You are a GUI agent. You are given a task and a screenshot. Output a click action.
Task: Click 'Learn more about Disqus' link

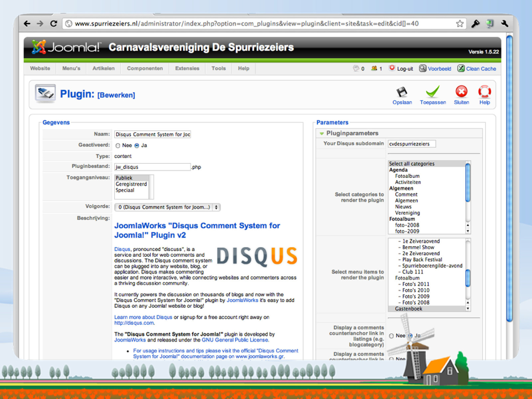tap(143, 317)
